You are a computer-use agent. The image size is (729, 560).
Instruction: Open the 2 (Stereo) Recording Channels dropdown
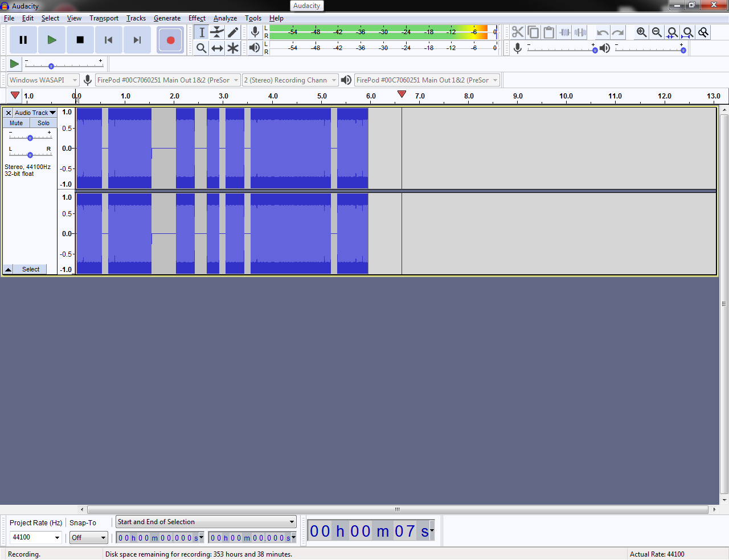click(x=290, y=80)
